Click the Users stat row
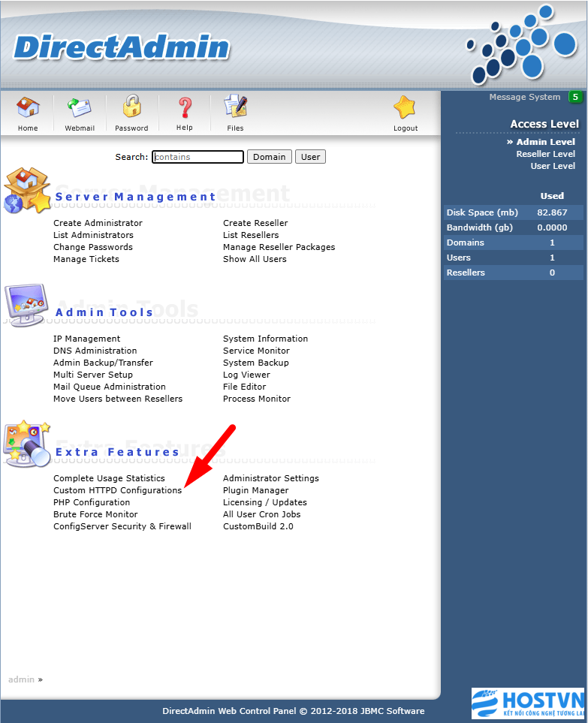 [514, 258]
